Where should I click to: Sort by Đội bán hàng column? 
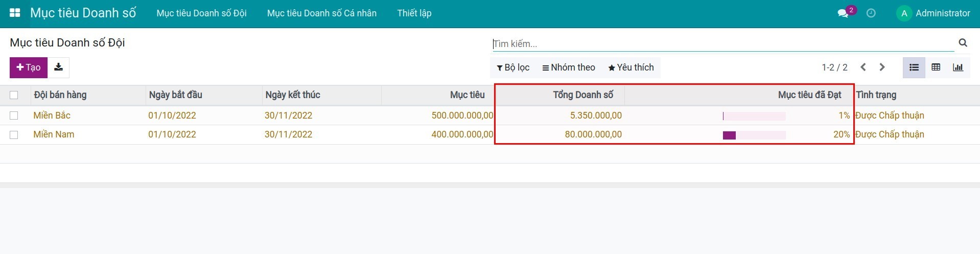click(60, 95)
